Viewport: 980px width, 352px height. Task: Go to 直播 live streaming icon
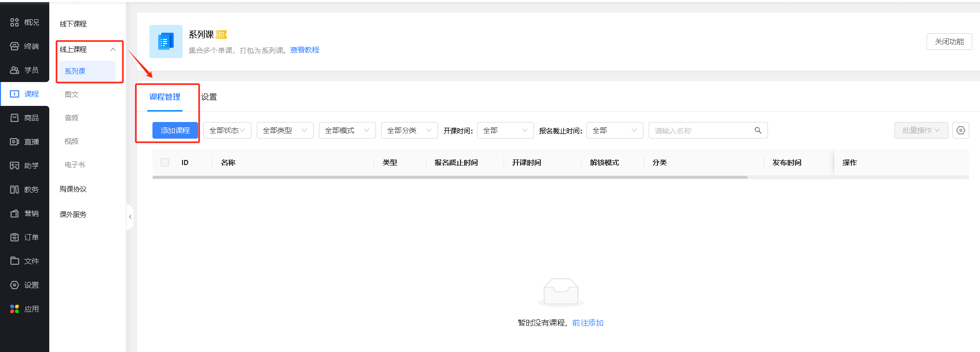click(15, 142)
